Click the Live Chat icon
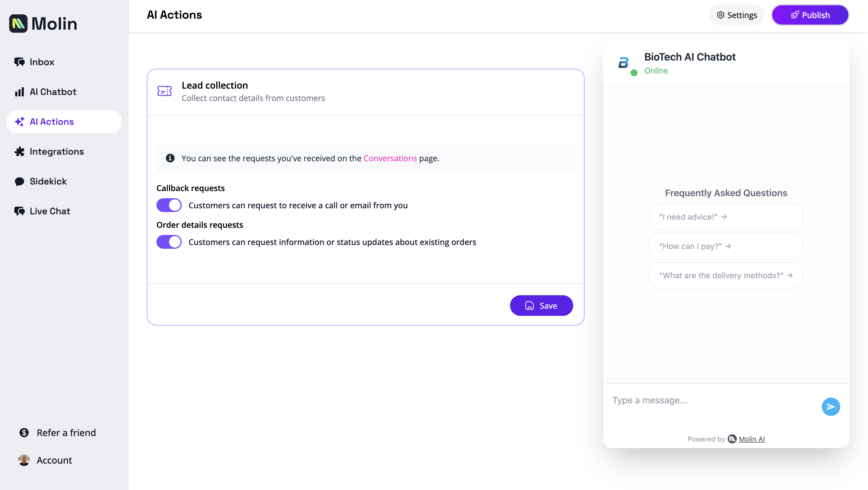The image size is (868, 490). click(20, 211)
